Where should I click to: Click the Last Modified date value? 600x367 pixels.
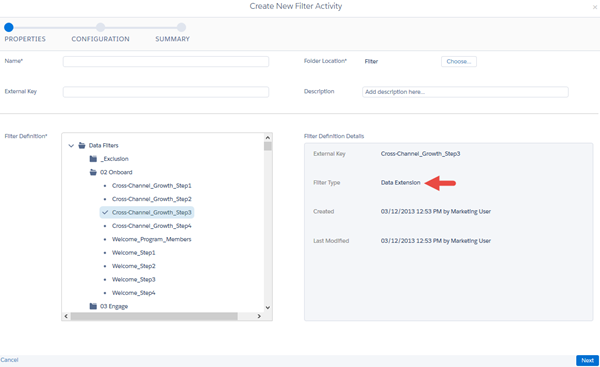click(435, 241)
